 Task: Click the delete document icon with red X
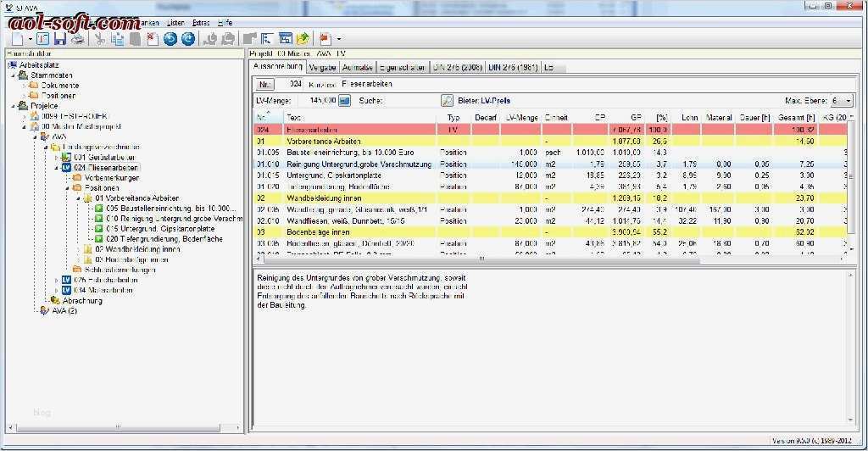point(153,38)
